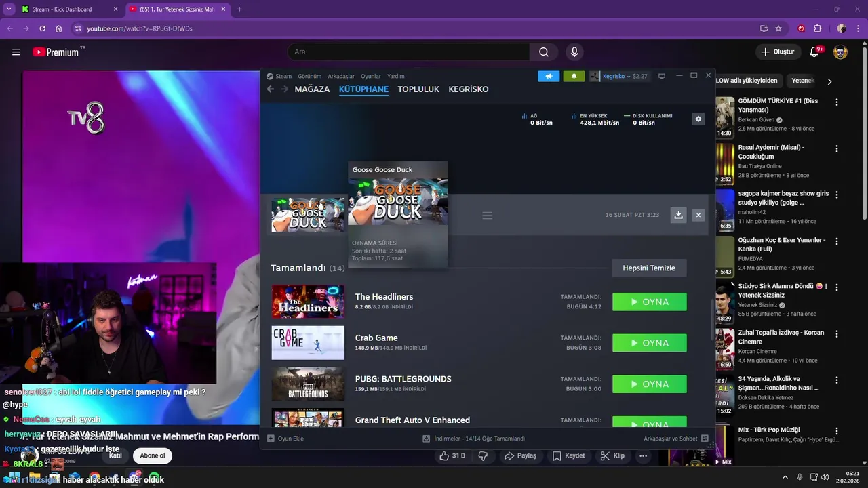Clear completed downloads with Hepsini Temizle
This screenshot has width=868, height=488.
(x=649, y=268)
